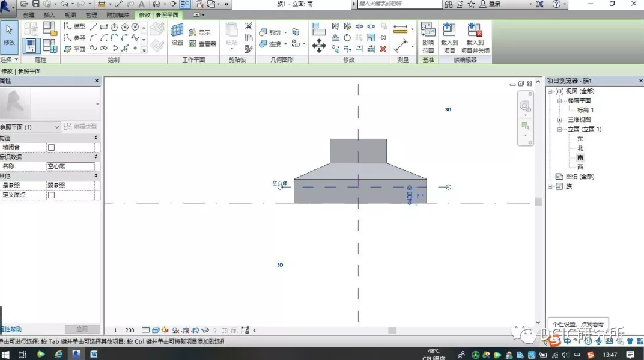Image resolution: width=644 pixels, height=360 pixels.
Task: Select the 修改 | 参照平面 ribbon tab
Action: pyautogui.click(x=159, y=15)
